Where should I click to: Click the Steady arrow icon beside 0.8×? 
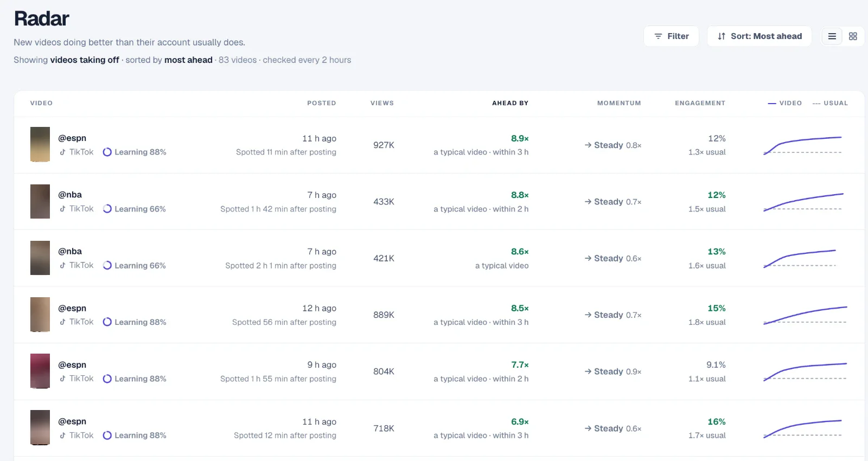pos(588,145)
